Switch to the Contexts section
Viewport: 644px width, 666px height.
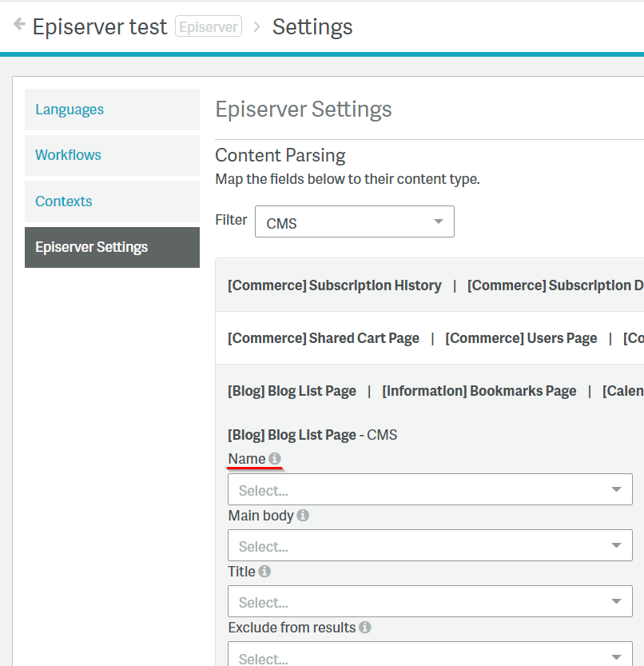[64, 201]
